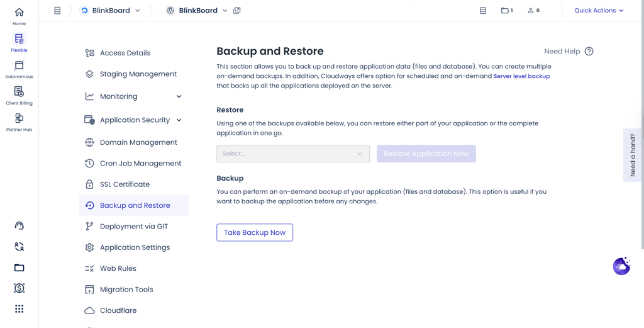Open the Partner Hub icon
The width and height of the screenshot is (644, 328).
coord(19,118)
